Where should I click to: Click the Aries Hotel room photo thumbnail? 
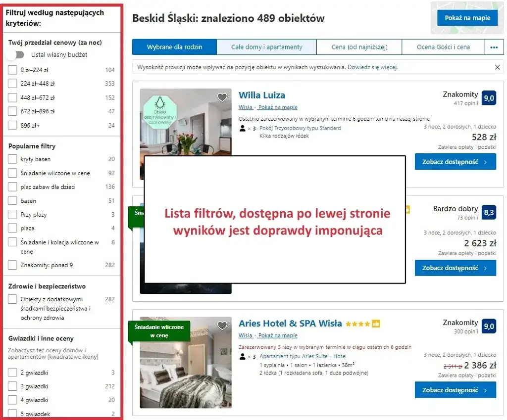coord(186,376)
